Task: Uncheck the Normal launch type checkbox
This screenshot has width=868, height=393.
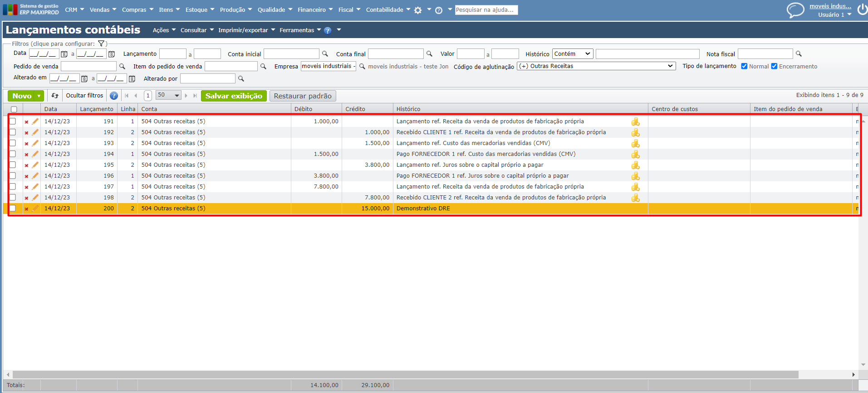Action: (744, 66)
